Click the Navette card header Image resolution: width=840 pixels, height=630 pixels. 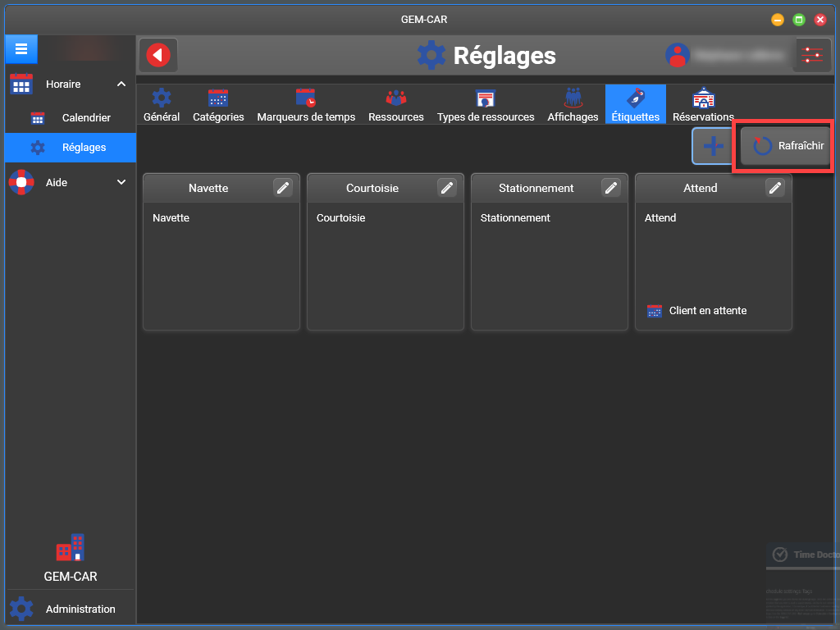[221, 188]
